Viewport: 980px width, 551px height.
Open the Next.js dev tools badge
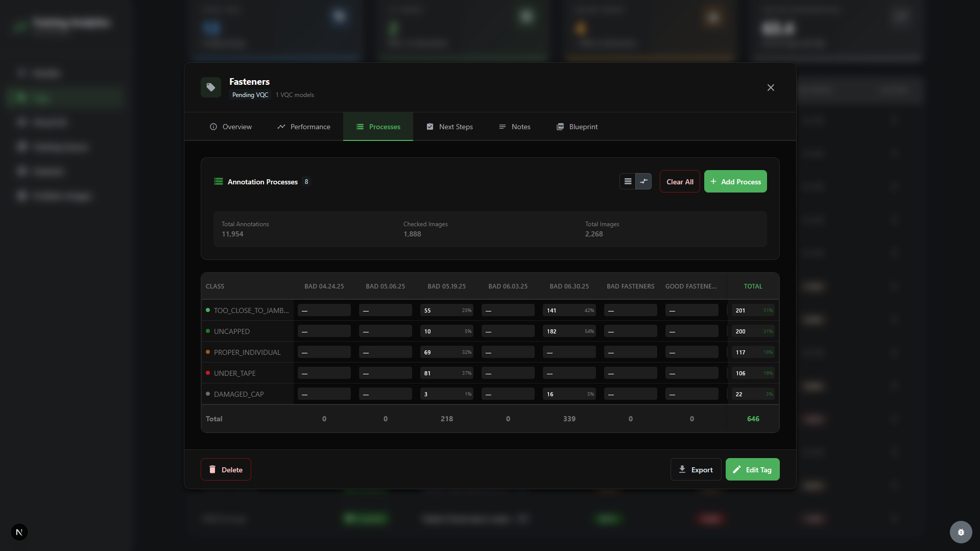point(19,532)
